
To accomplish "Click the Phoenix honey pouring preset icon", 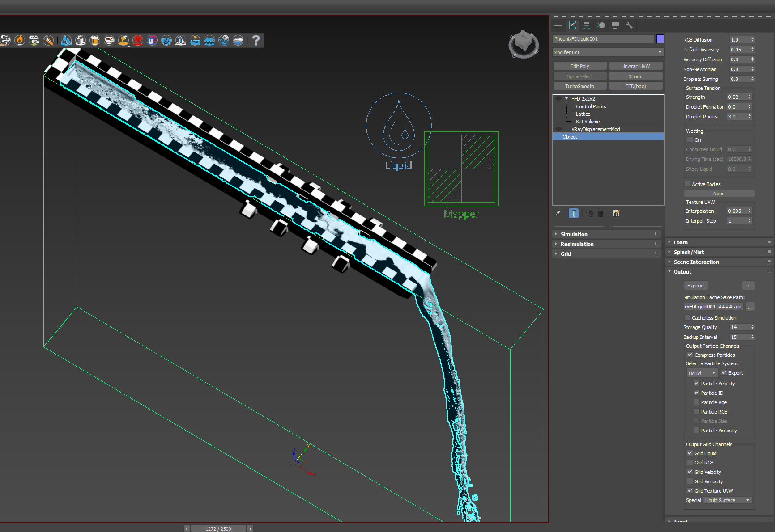I will [x=123, y=40].
